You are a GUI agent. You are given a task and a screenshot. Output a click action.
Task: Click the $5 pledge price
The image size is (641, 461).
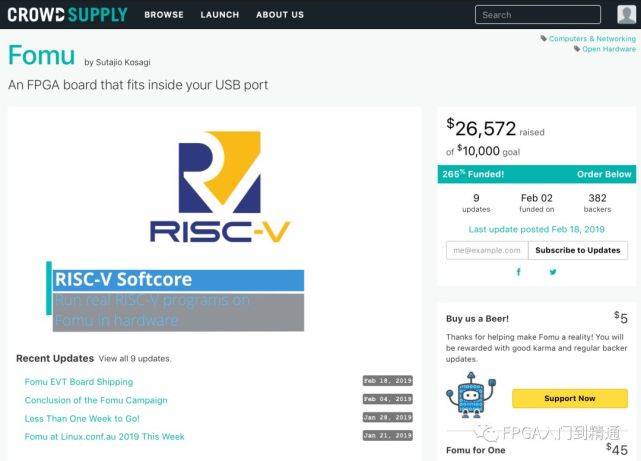pyautogui.click(x=621, y=317)
